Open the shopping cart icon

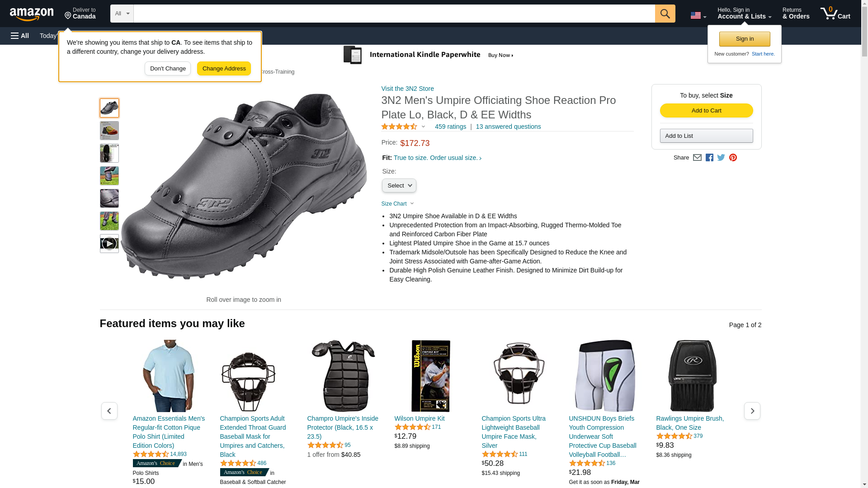coord(835,14)
